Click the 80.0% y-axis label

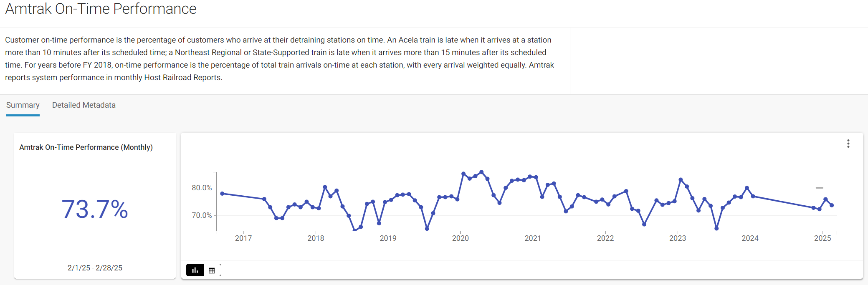coord(202,188)
